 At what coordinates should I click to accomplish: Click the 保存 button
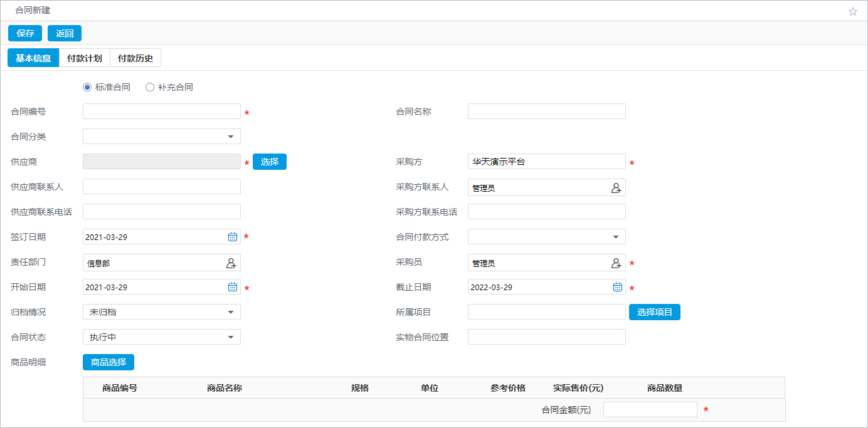[25, 33]
